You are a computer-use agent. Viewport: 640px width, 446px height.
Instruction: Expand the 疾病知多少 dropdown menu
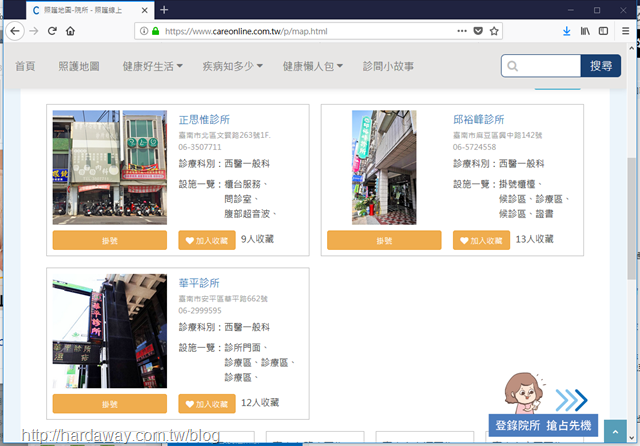click(x=233, y=66)
